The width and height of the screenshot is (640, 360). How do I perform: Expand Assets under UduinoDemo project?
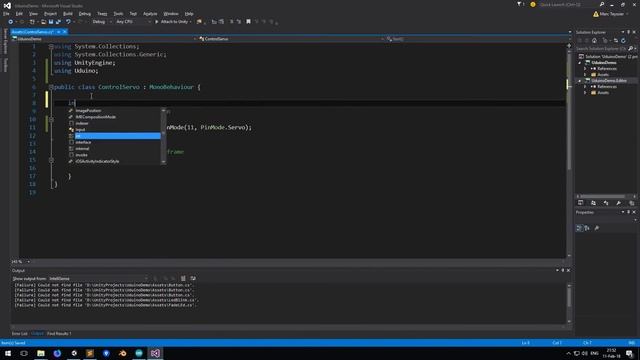[585, 75]
